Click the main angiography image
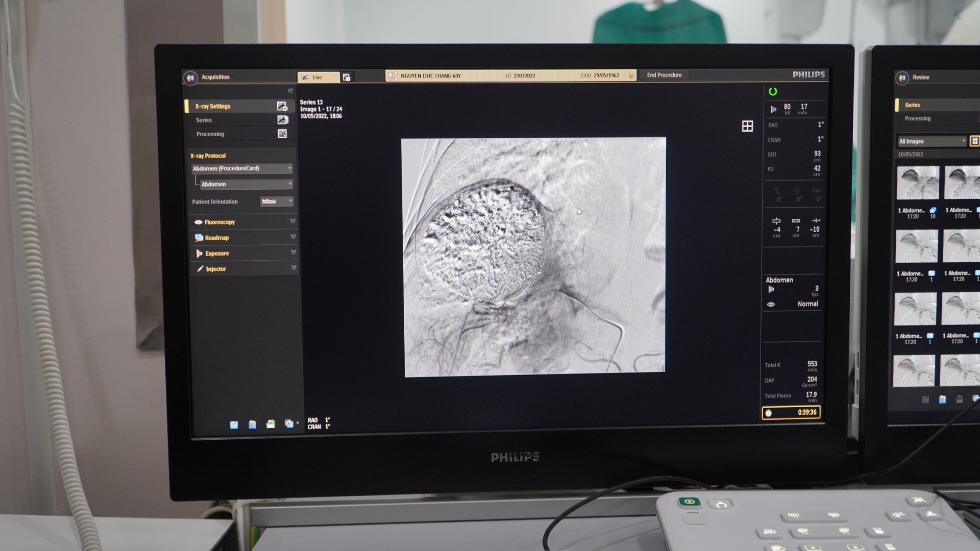This screenshot has height=551, width=980. [534, 257]
